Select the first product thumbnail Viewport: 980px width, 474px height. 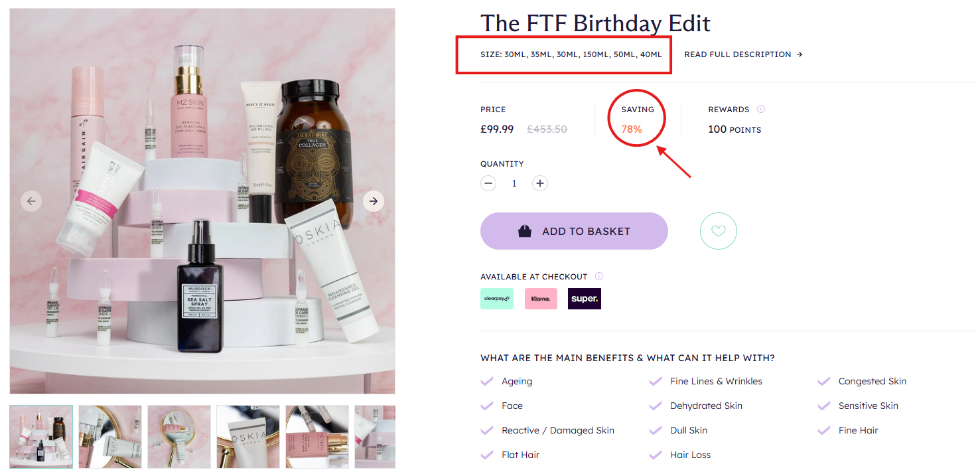[x=41, y=436]
